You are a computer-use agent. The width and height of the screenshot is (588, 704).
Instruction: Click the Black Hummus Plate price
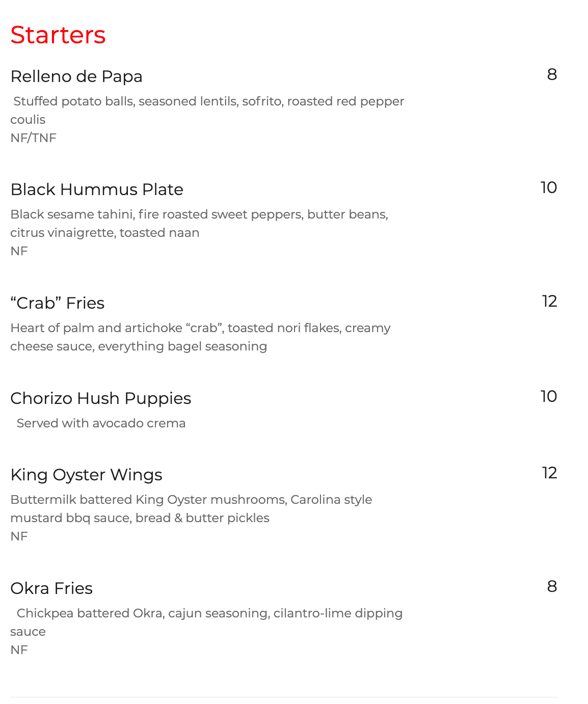[549, 188]
